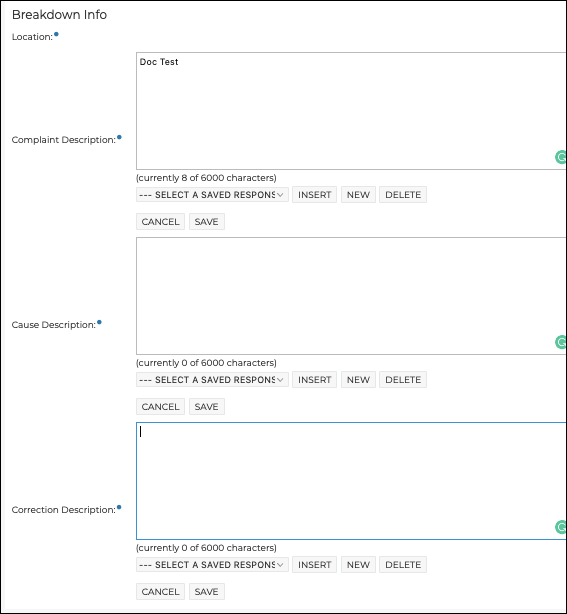The image size is (567, 614).
Task: Click the Complaint Description text area with Doc Test
Action: [351, 111]
